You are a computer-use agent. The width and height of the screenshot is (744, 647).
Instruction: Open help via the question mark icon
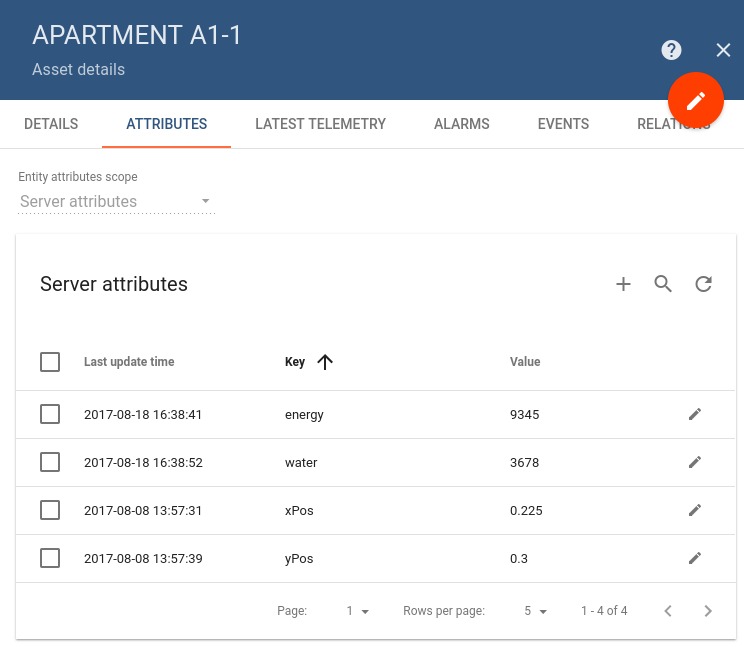coord(671,50)
